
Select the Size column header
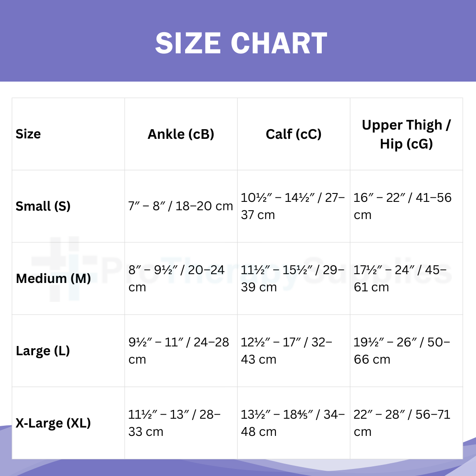click(28, 134)
